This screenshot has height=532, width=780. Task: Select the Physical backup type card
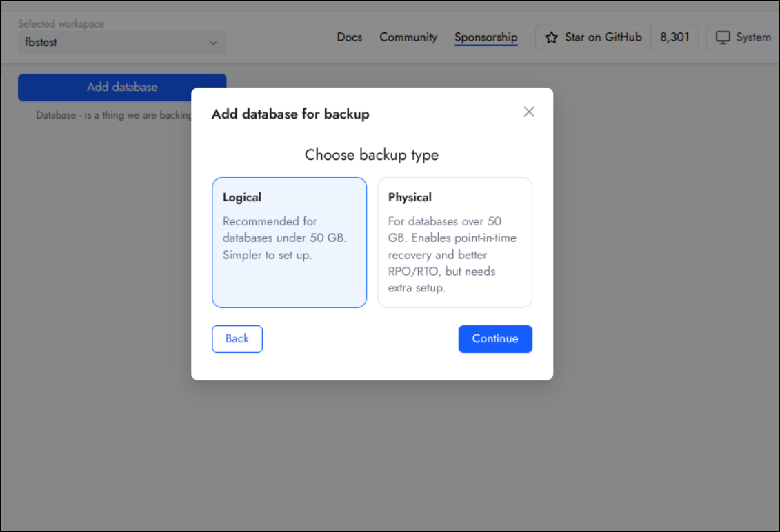454,242
